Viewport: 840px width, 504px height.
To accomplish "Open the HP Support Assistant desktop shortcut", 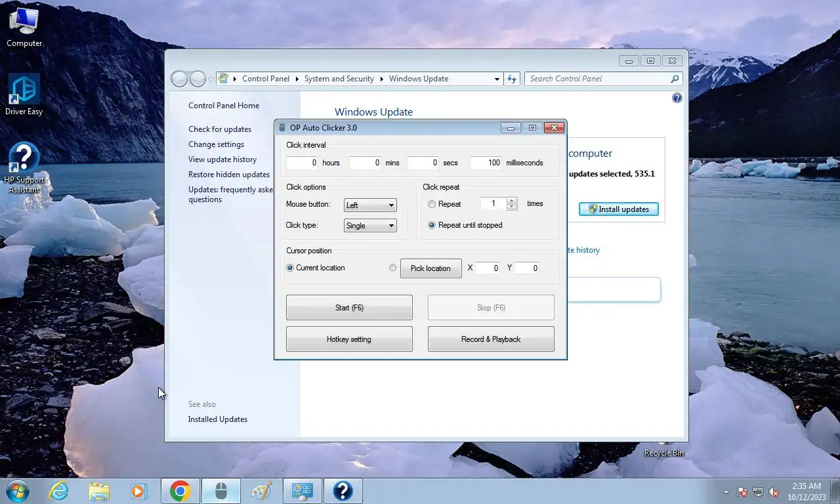I will pos(24,169).
